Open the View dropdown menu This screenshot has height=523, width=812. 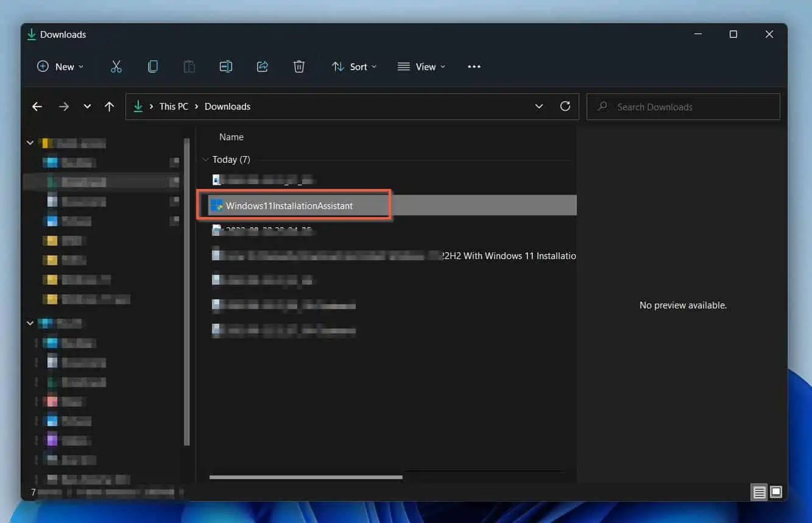pos(422,67)
